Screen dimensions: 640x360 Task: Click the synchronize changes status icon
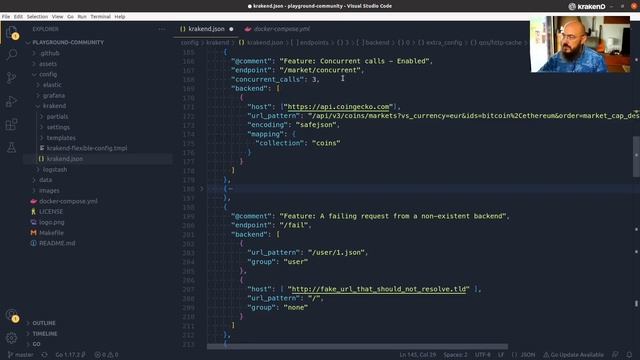[44, 355]
